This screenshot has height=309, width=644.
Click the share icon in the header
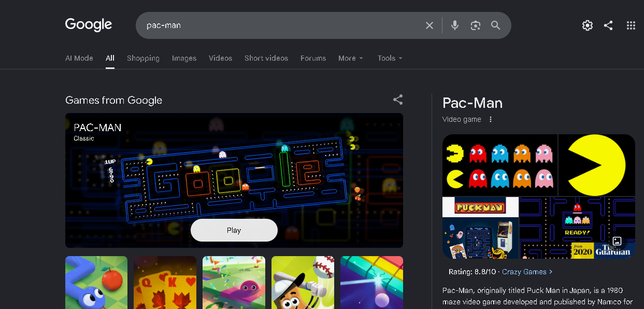[x=608, y=25]
